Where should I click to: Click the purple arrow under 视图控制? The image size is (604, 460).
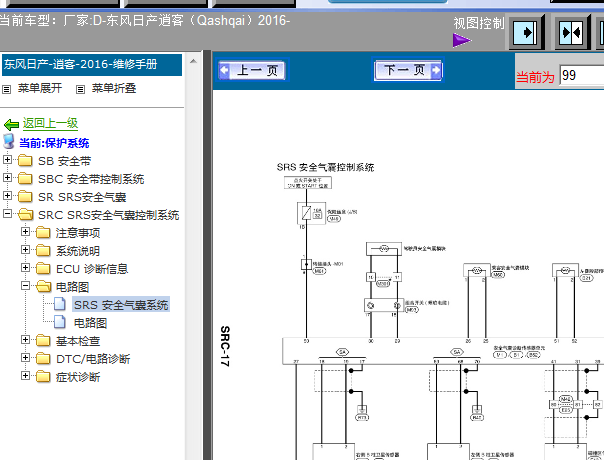tap(462, 40)
